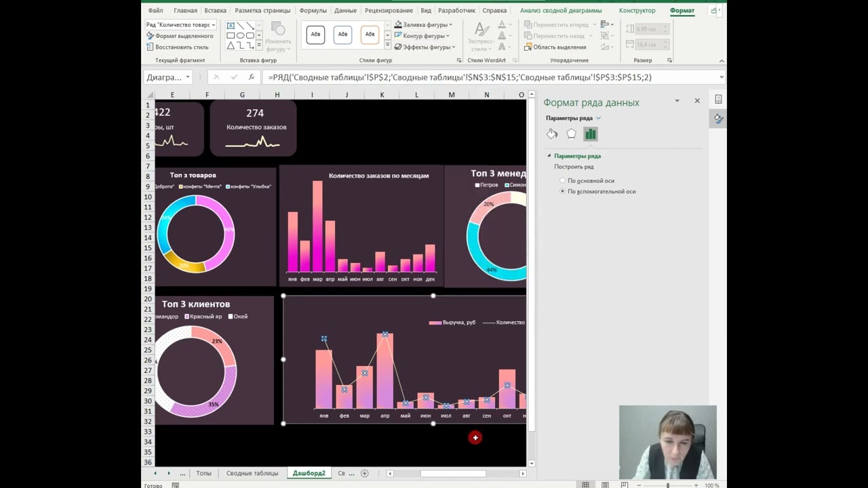Image resolution: width=868 pixels, height=488 pixels.
Task: Open the Effects pentagon icon in pane
Action: (x=571, y=134)
